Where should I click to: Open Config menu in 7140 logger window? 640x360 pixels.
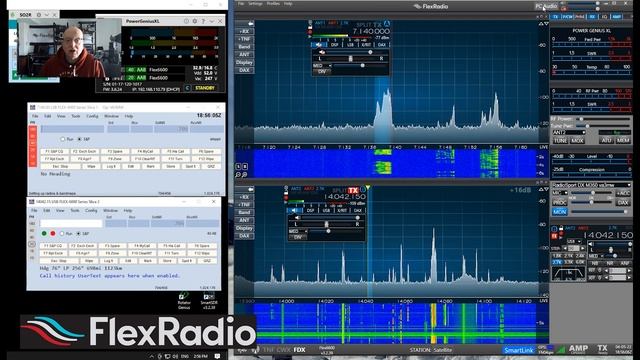click(x=92, y=116)
